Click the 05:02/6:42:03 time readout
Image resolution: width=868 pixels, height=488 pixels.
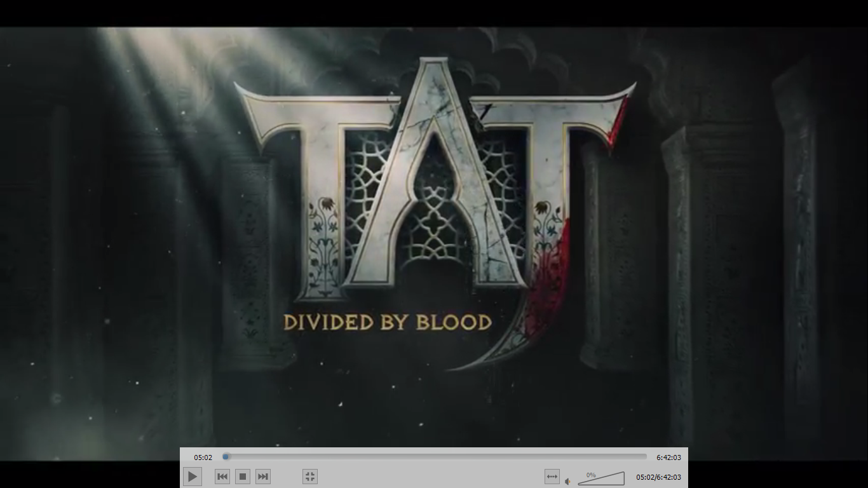(658, 477)
